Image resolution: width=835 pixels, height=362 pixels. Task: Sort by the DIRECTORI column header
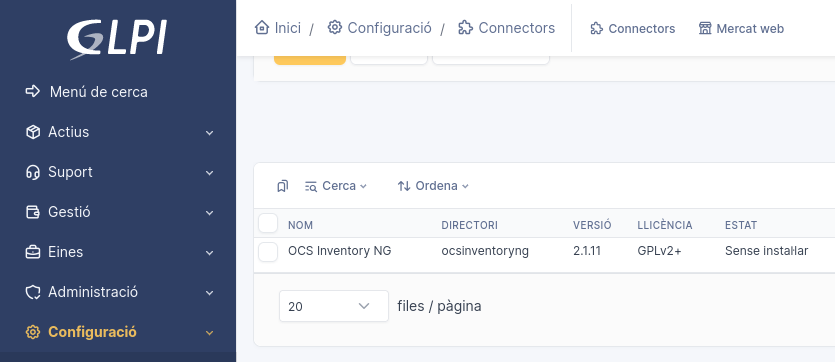tap(470, 225)
